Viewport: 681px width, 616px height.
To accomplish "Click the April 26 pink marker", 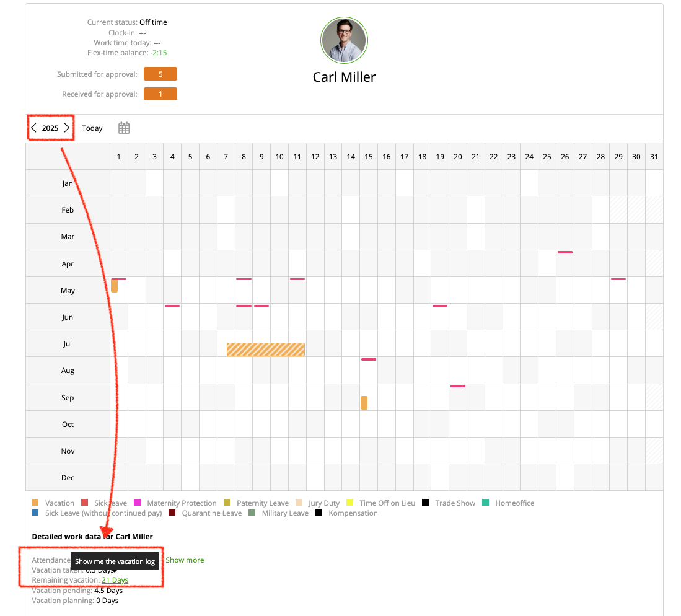I will [x=565, y=252].
